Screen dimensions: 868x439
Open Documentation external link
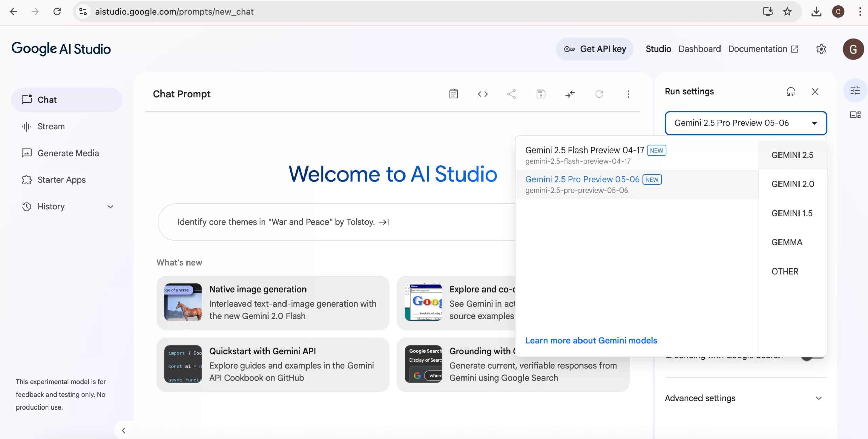point(763,49)
